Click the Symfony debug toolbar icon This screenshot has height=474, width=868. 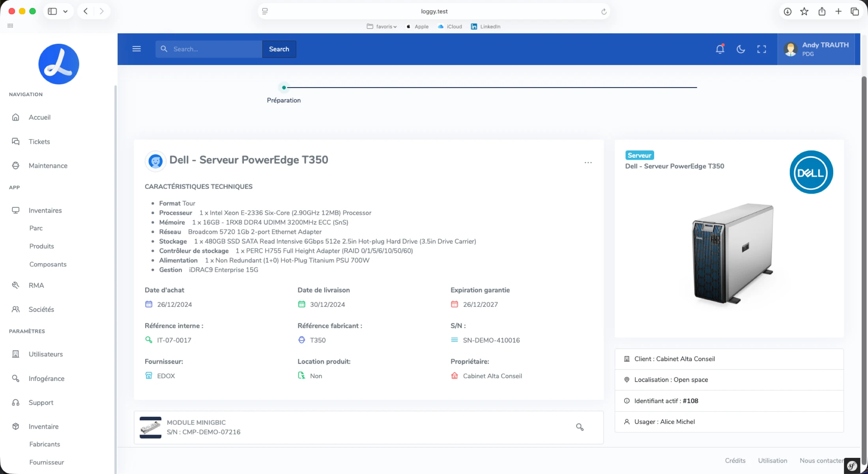[x=852, y=466]
